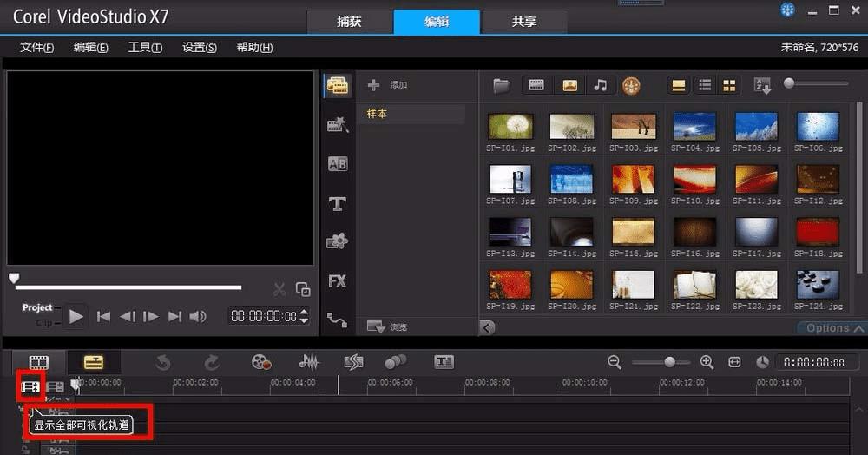Collapse the library navigation panel arrow

pos(487,327)
